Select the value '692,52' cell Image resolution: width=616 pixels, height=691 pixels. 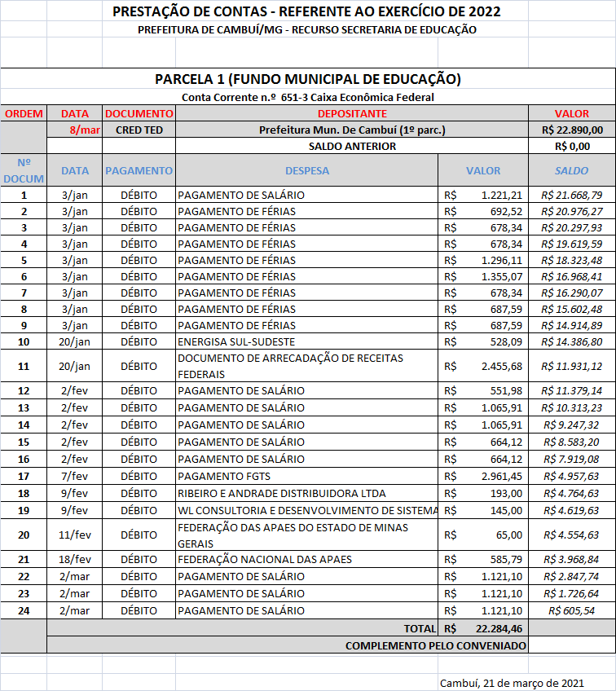[x=483, y=211]
